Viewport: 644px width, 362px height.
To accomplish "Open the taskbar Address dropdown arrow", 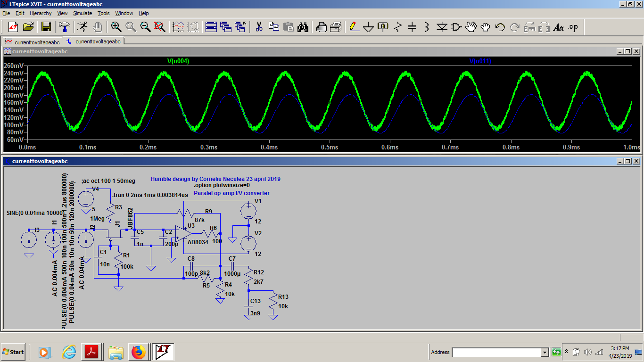I will 545,352.
